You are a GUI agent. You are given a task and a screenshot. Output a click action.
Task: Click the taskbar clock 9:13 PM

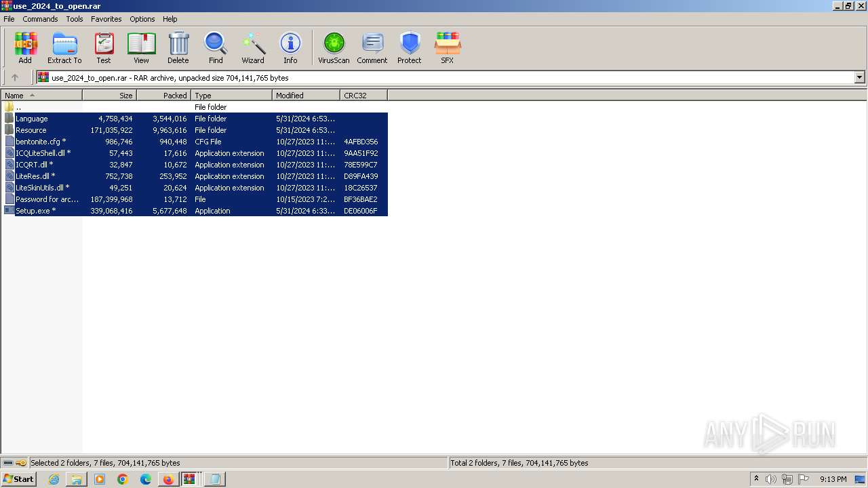click(833, 479)
